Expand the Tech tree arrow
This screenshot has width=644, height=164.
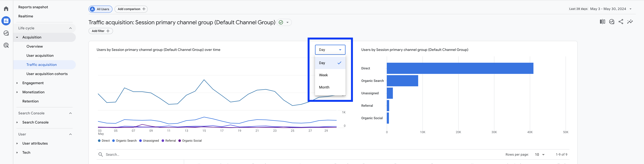click(17, 153)
